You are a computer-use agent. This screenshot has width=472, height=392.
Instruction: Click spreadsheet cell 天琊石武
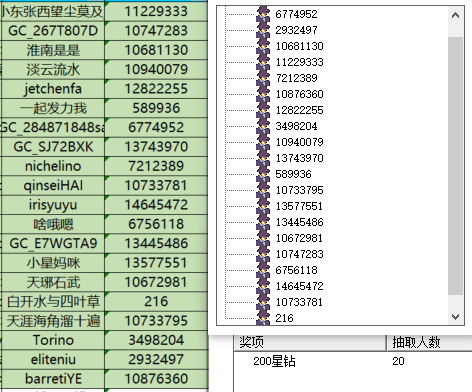tap(53, 282)
